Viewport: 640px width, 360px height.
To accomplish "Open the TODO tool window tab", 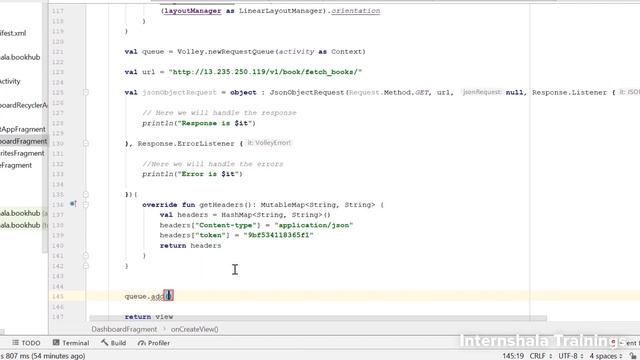I will tap(26, 343).
